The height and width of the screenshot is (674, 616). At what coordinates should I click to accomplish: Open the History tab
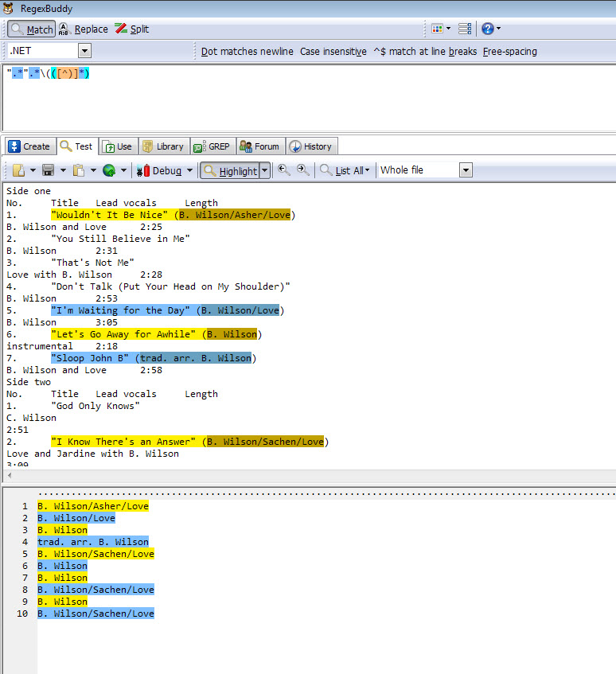tap(310, 146)
